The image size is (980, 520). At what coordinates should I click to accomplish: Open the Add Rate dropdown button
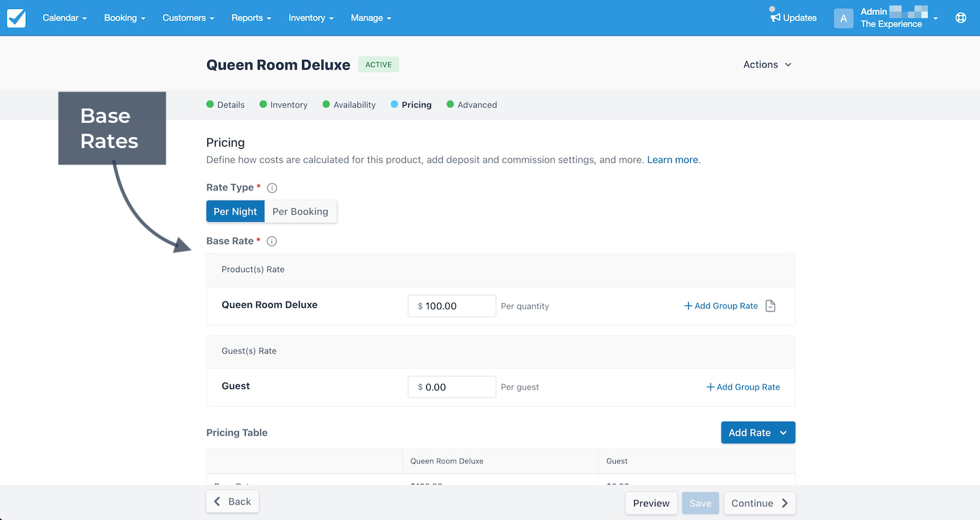[x=758, y=433]
